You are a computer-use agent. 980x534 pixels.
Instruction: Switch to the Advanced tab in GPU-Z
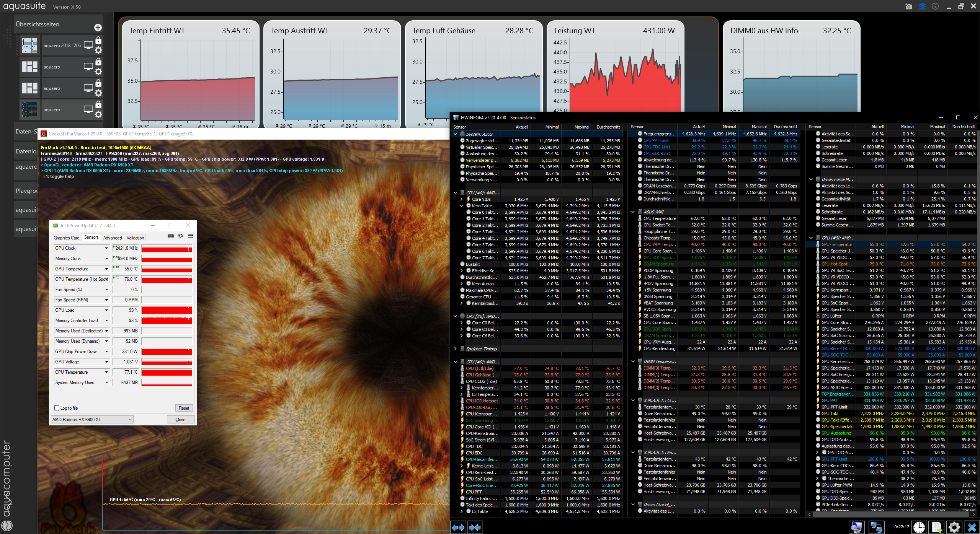pyautogui.click(x=113, y=238)
